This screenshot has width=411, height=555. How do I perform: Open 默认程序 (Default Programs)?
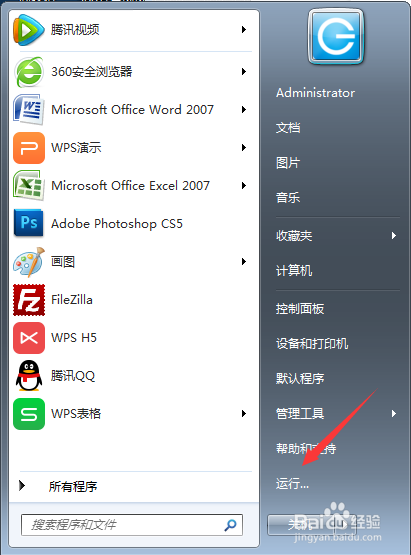300,378
